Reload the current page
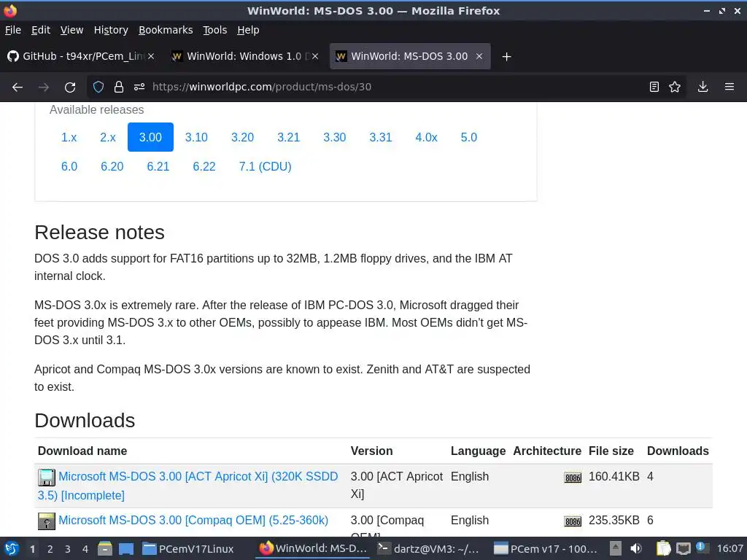747x560 pixels. tap(70, 87)
